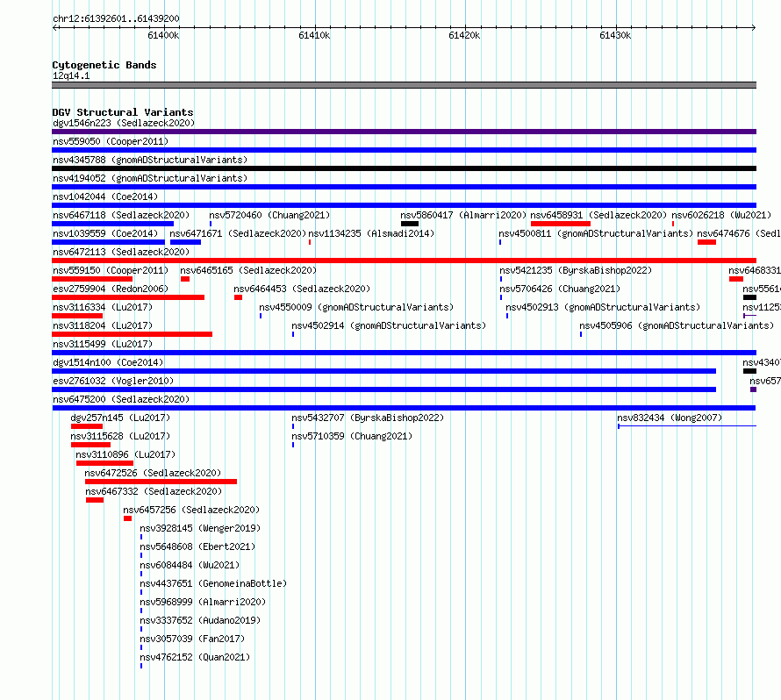Click the DGV Structural Variants track title
This screenshot has height=700, width=781.
(123, 112)
